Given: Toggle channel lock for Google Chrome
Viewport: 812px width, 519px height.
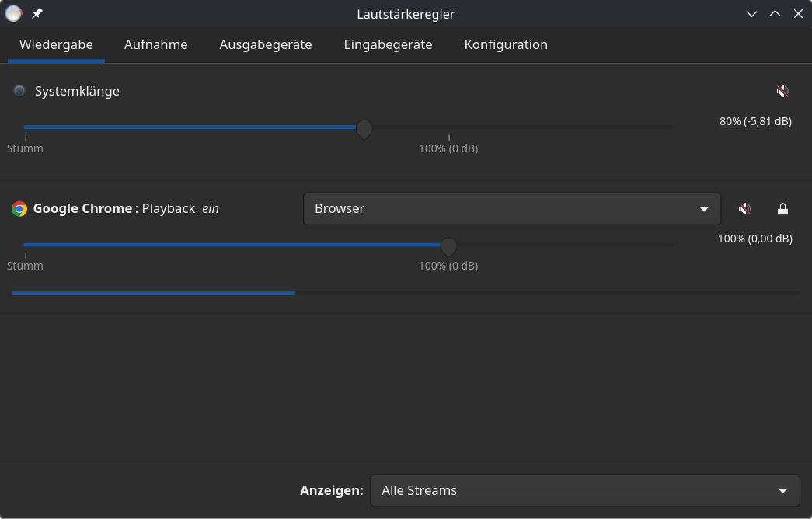Looking at the screenshot, I should pyautogui.click(x=782, y=209).
